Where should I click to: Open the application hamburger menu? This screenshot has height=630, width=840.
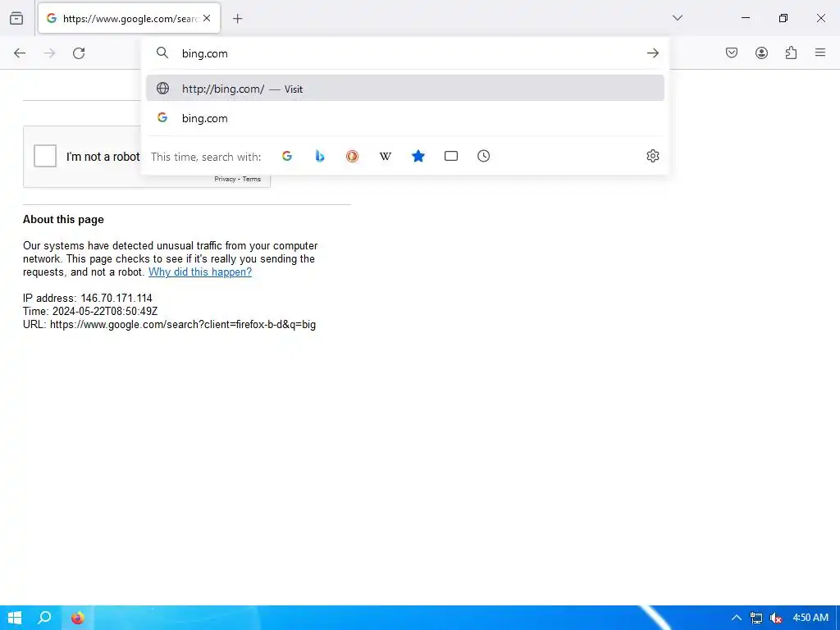pos(820,52)
